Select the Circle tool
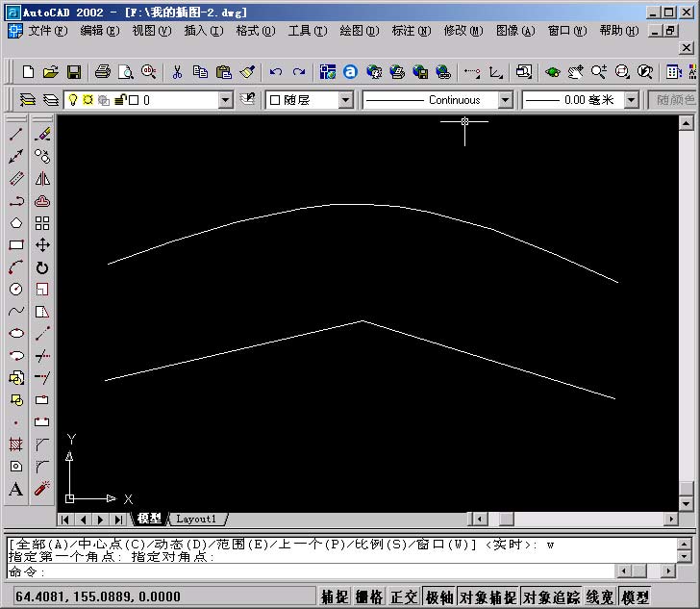Image resolution: width=700 pixels, height=609 pixels. (16, 289)
